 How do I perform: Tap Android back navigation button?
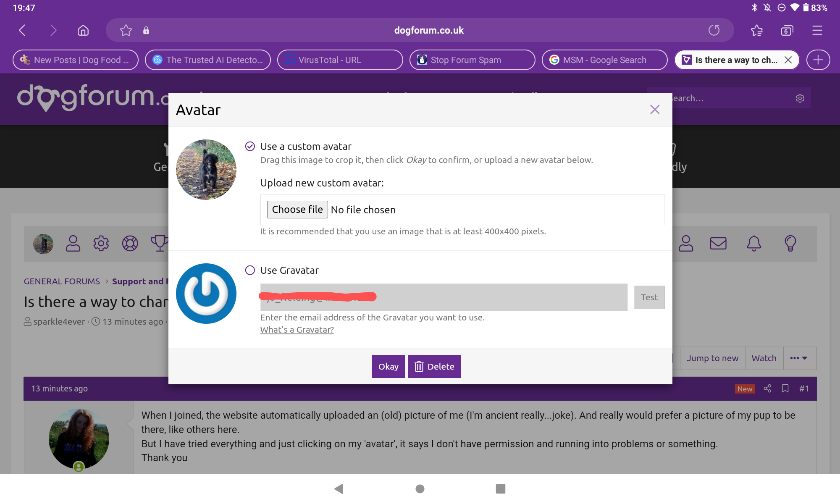point(339,489)
